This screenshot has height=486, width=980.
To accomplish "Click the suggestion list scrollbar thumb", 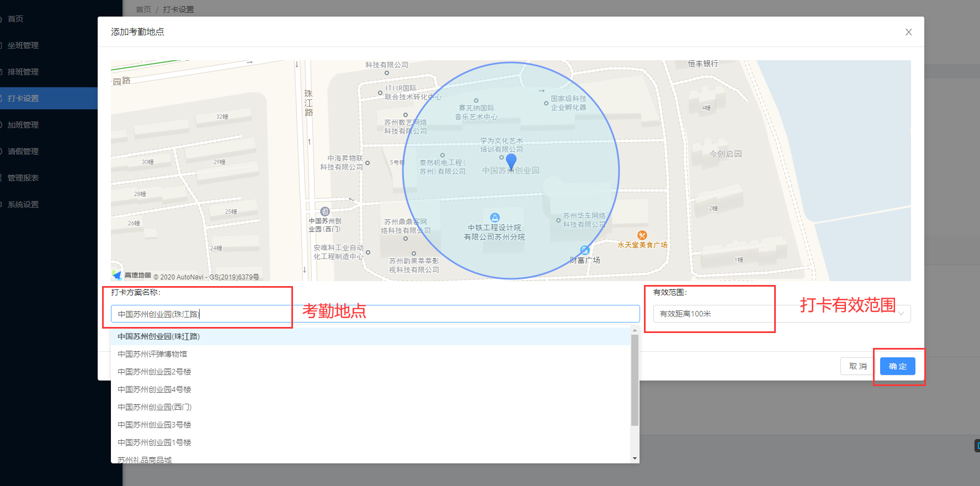I will [x=635, y=380].
